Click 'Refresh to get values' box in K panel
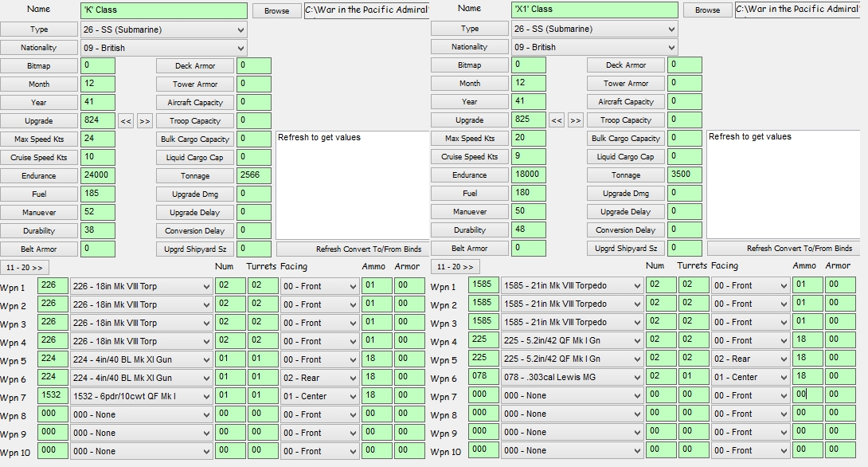 coord(352,185)
